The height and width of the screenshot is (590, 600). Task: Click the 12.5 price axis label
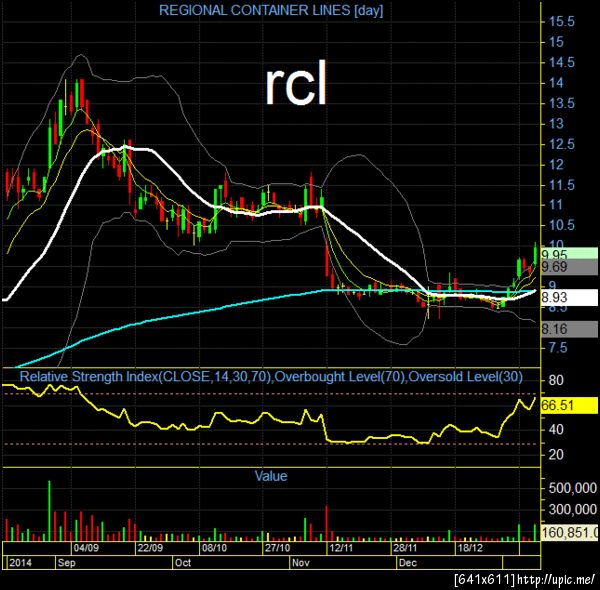[x=562, y=145]
